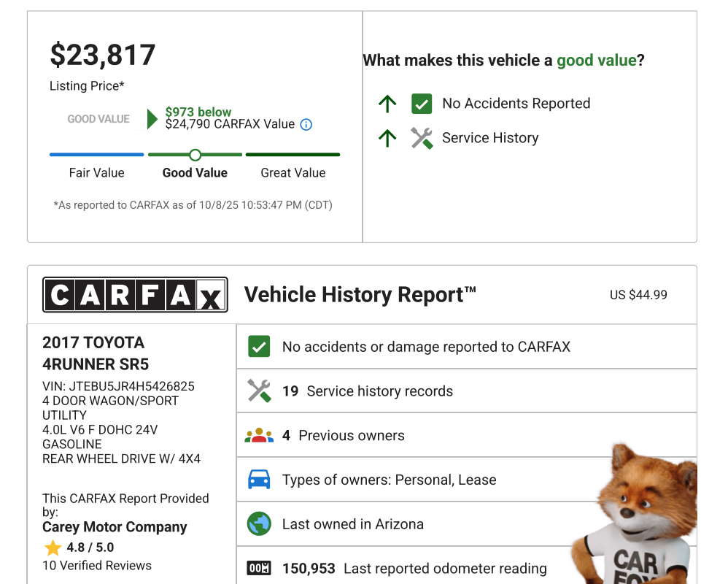Click the green checkmark by No Accidents Reported

point(422,104)
